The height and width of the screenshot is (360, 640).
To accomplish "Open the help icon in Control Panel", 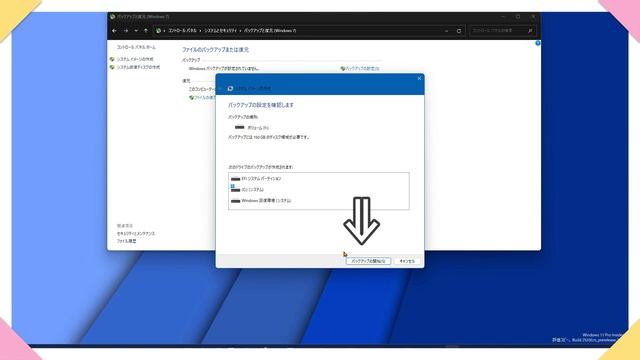I will 538,43.
